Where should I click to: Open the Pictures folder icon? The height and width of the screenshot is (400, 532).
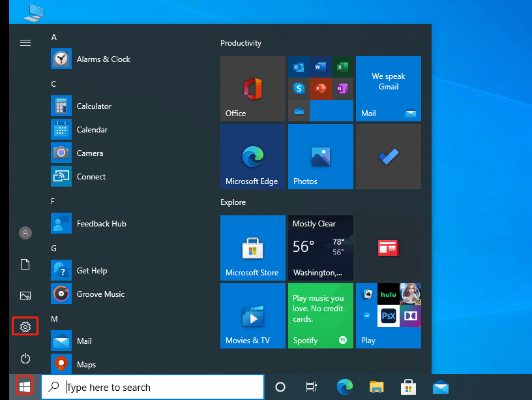click(25, 296)
